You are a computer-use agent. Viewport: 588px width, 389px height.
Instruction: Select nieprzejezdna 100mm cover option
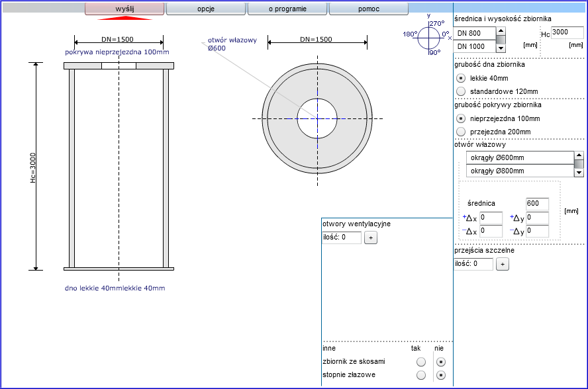(x=460, y=119)
